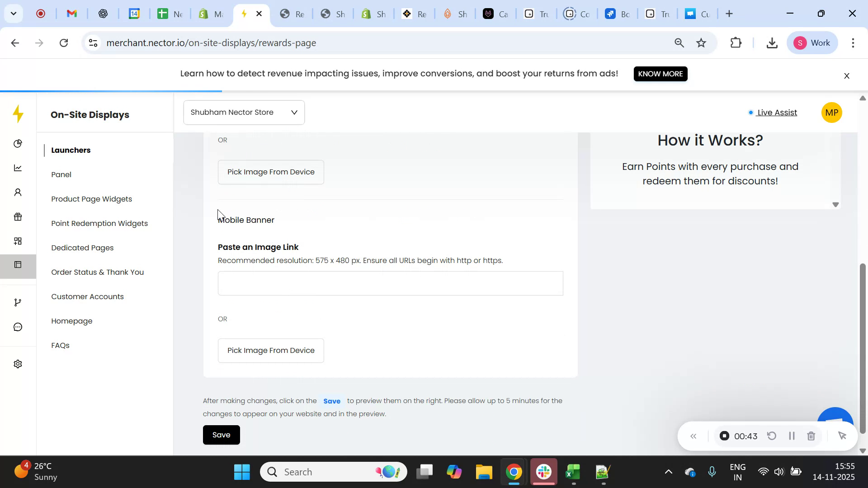Viewport: 868px width, 488px height.
Task: Open the integrations branch sidebar icon
Action: [18, 302]
